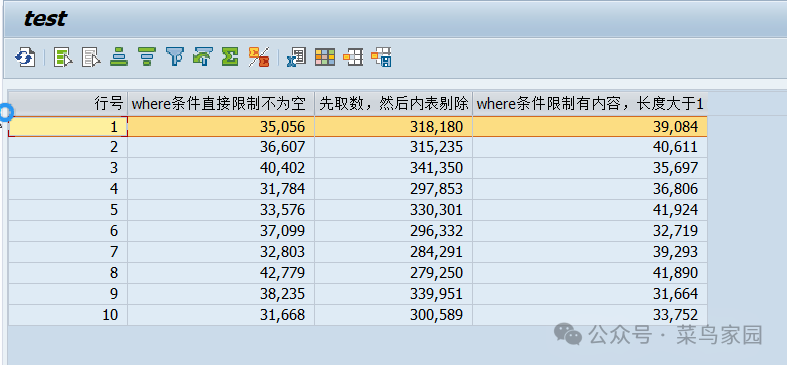The height and width of the screenshot is (365, 787).
Task: Click the Save Layout icon
Action: click(381, 57)
